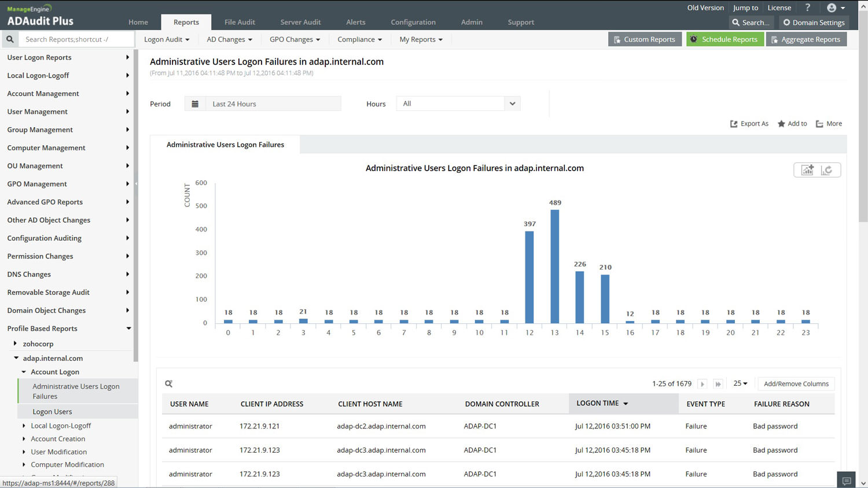Click Add/Remove Columns button
This screenshot has height=488, width=868.
[x=796, y=384]
